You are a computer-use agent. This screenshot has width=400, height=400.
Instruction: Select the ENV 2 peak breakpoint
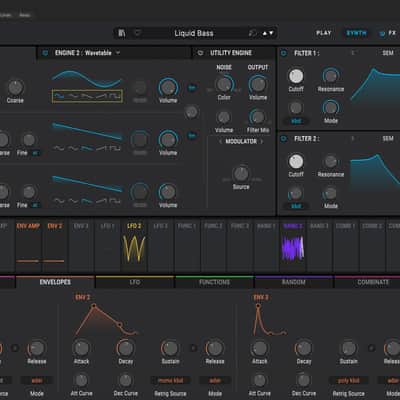94,305
